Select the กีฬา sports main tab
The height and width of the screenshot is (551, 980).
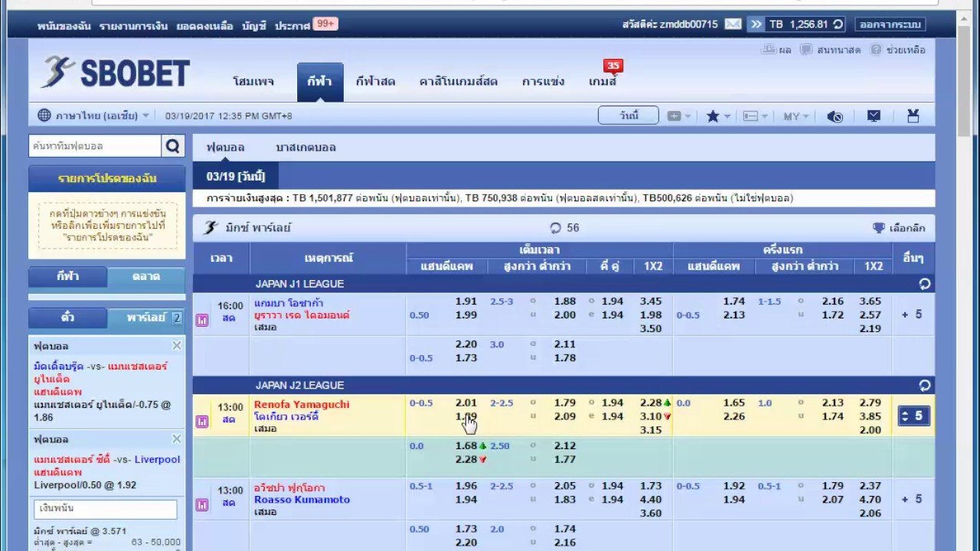(x=319, y=81)
